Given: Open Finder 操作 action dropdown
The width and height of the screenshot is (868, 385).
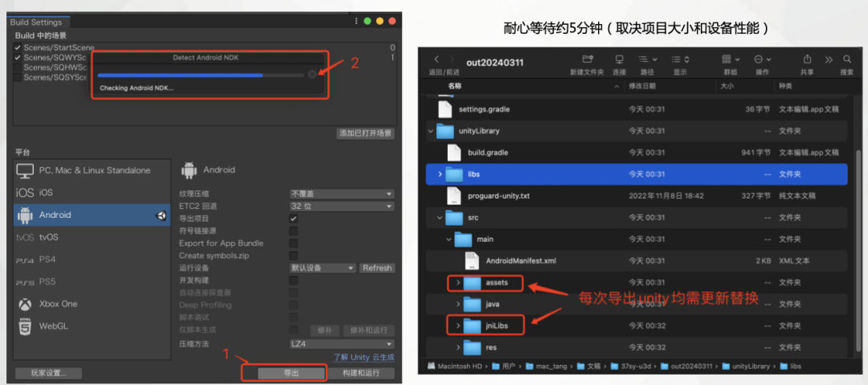Looking at the screenshot, I should click(762, 59).
